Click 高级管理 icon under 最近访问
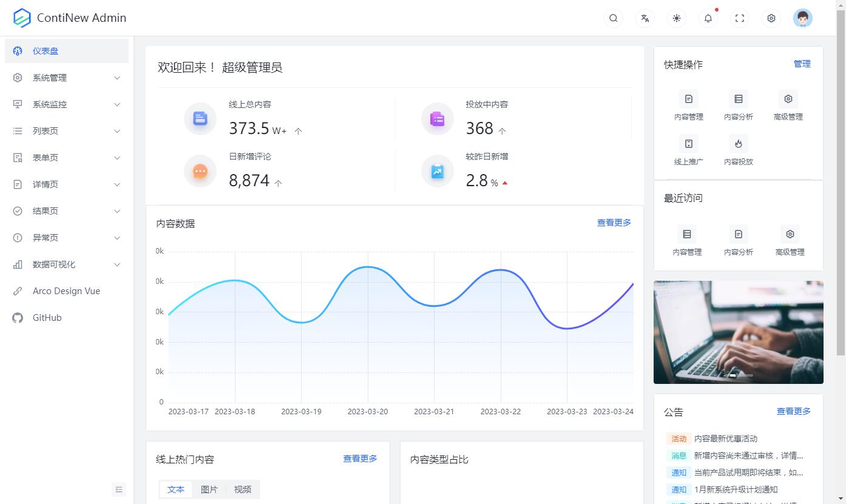Image resolution: width=846 pixels, height=504 pixels. [790, 234]
